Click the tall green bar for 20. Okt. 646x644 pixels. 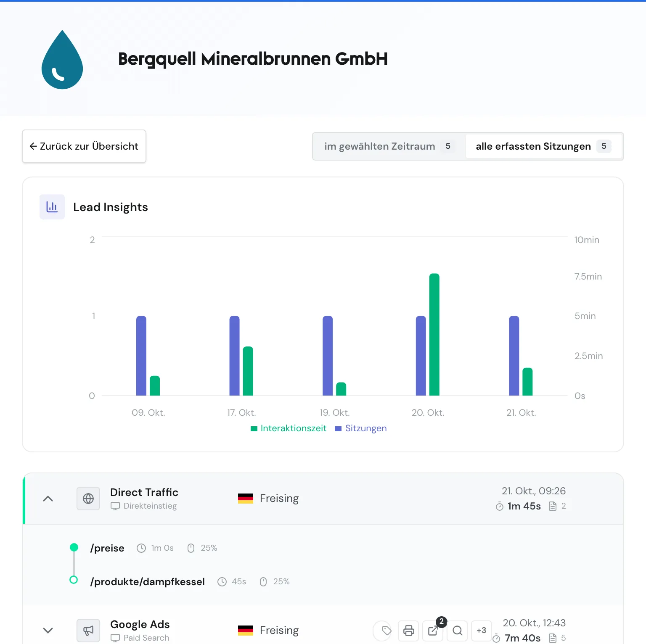click(x=434, y=335)
